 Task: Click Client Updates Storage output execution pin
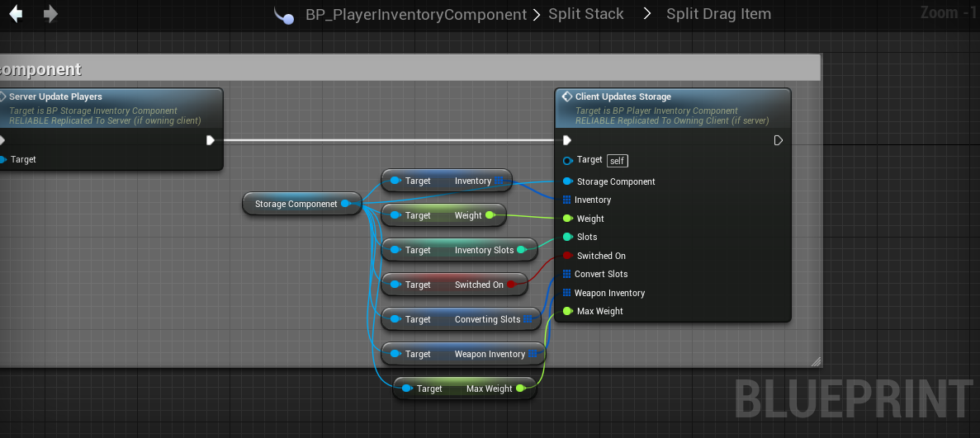[778, 140]
